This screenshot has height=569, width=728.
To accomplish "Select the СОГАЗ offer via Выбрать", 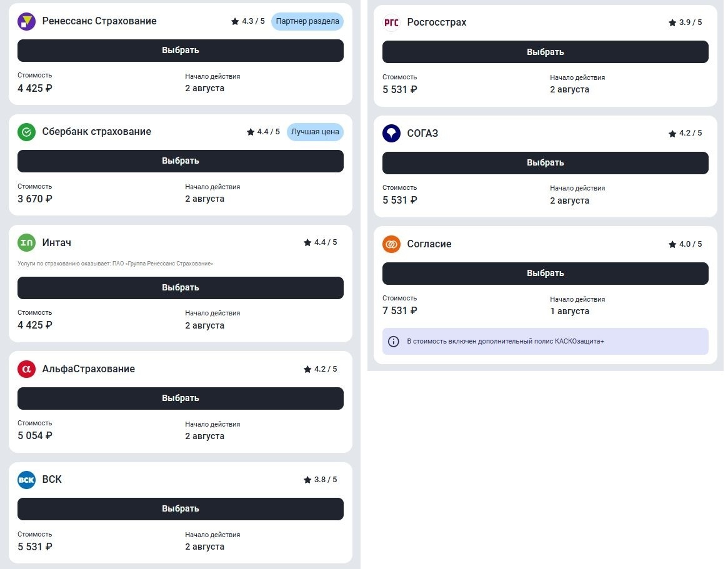I will point(545,163).
